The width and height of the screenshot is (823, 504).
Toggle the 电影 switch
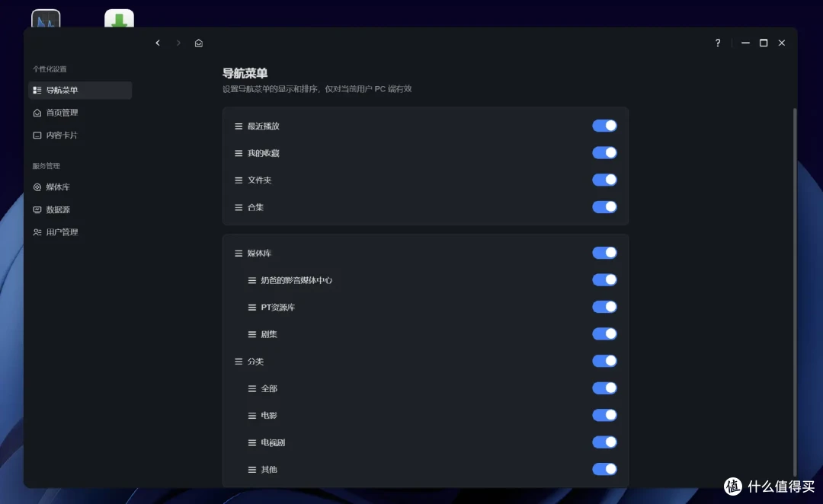point(604,416)
